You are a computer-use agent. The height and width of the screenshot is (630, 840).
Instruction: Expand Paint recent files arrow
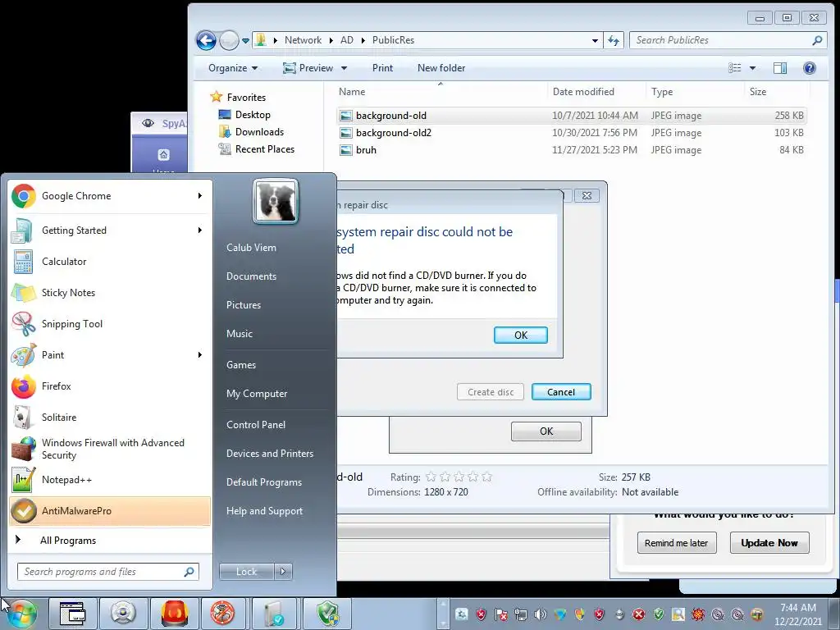(x=200, y=354)
